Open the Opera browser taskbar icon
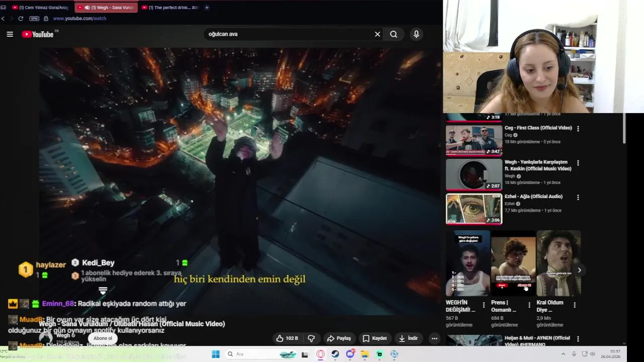 pos(320,354)
